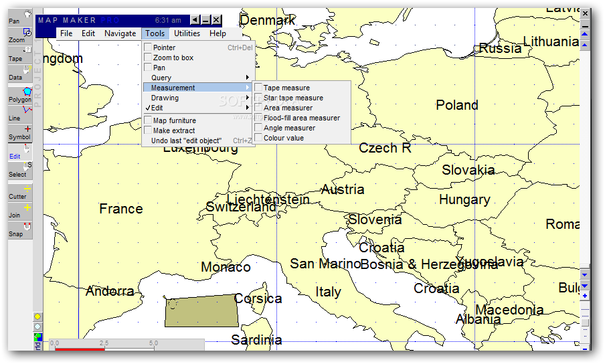Click the black arrow button beside the clock
This screenshot has width=605, height=364.
(x=195, y=19)
